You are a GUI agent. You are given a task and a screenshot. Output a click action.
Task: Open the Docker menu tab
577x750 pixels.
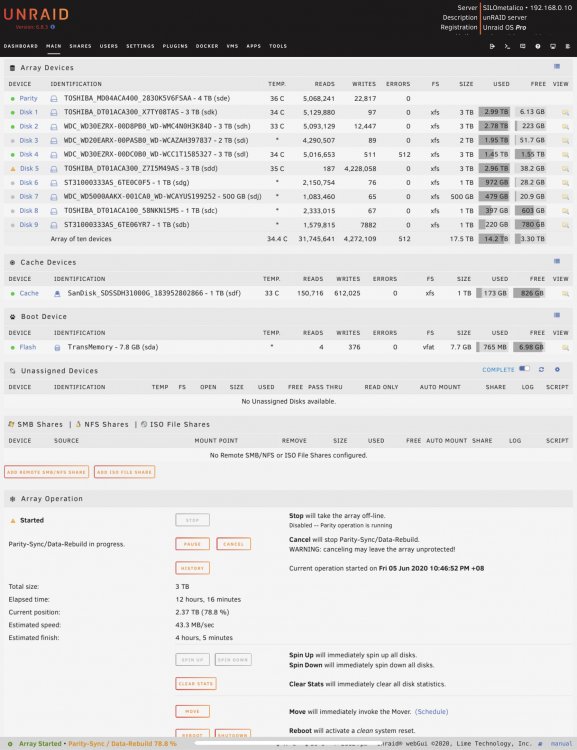click(x=207, y=46)
